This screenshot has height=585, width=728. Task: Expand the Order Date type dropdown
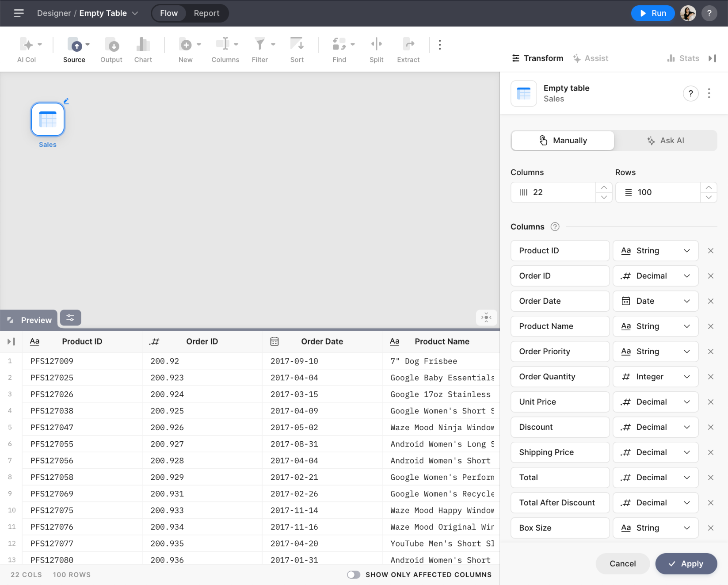tap(655, 301)
